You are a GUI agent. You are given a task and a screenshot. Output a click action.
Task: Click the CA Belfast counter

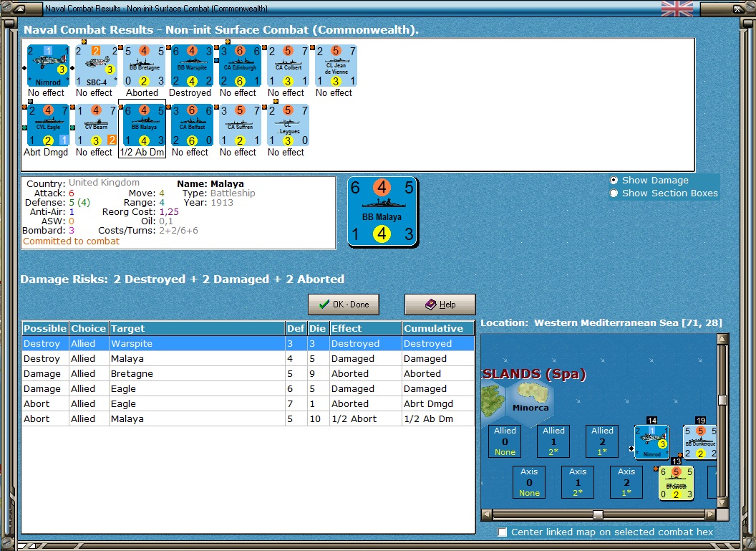tap(192, 125)
